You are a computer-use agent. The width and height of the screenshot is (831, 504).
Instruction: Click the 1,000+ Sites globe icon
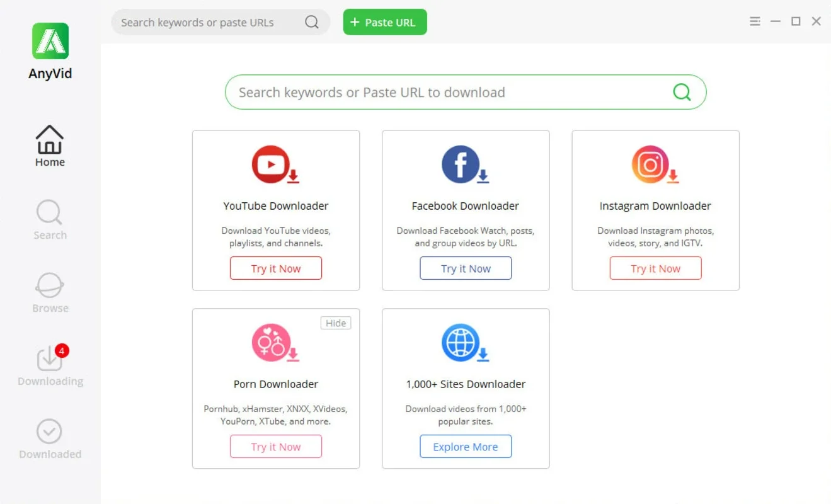tap(465, 343)
